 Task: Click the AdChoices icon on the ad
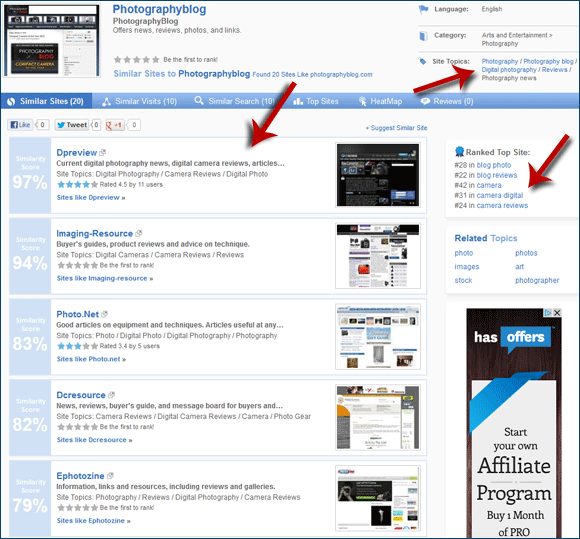[x=548, y=313]
